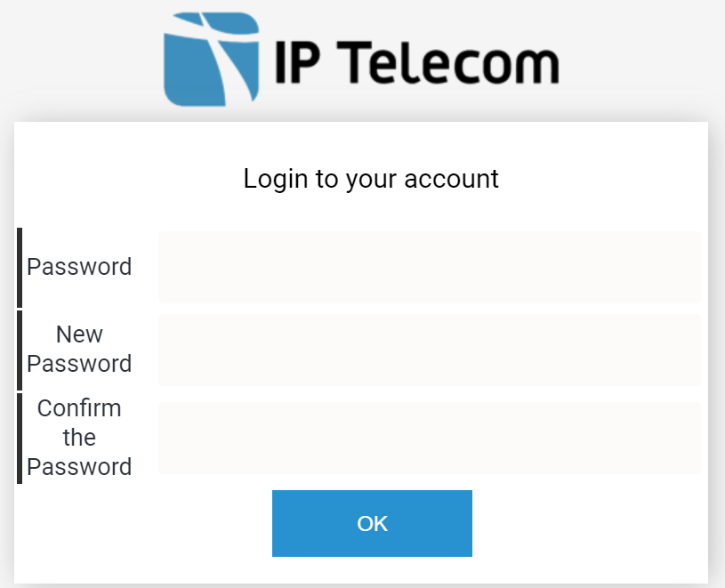The image size is (725, 588).
Task: Click the Confirm the Password label
Action: point(79,438)
